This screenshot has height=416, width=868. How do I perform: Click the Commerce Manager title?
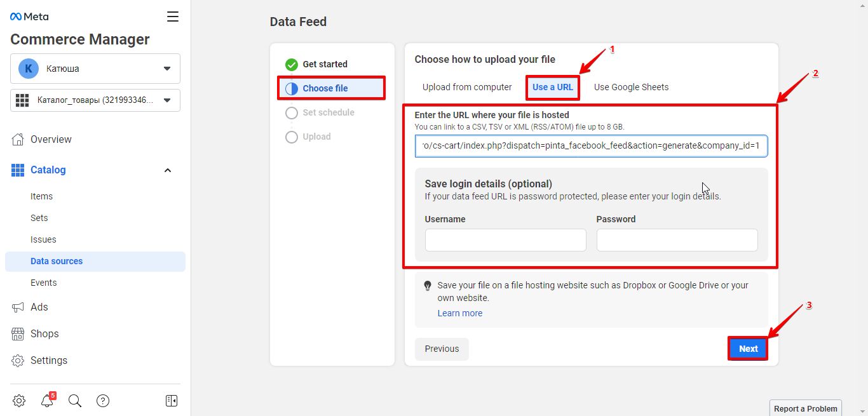coord(80,39)
